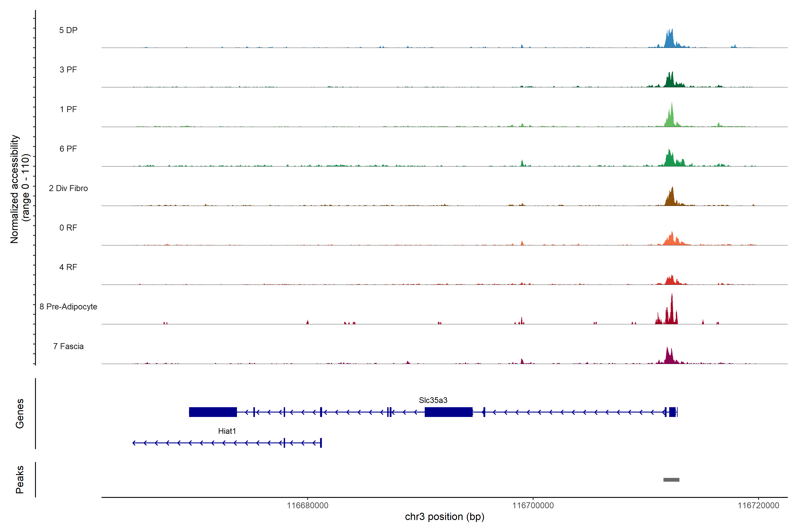Click the Hiat1 gene name
Viewport: 798px width, 532px height.
pos(227,431)
